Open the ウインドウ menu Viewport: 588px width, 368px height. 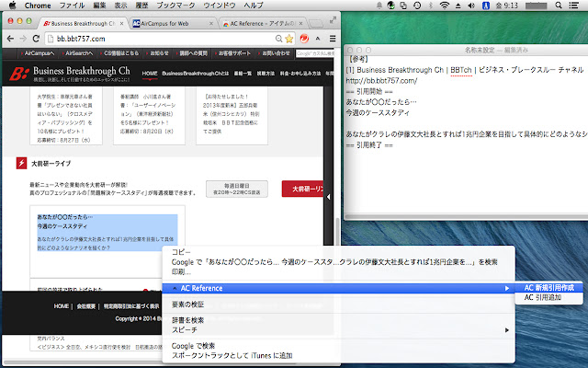pos(220,6)
